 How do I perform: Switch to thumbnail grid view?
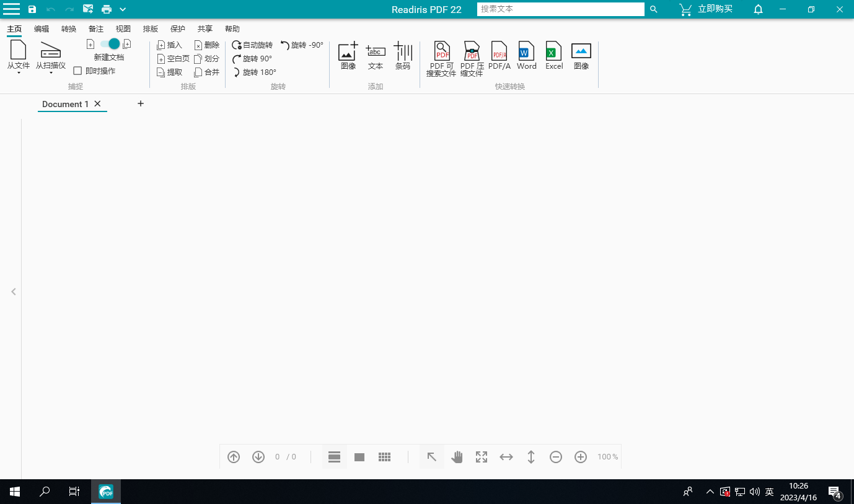coord(384,457)
